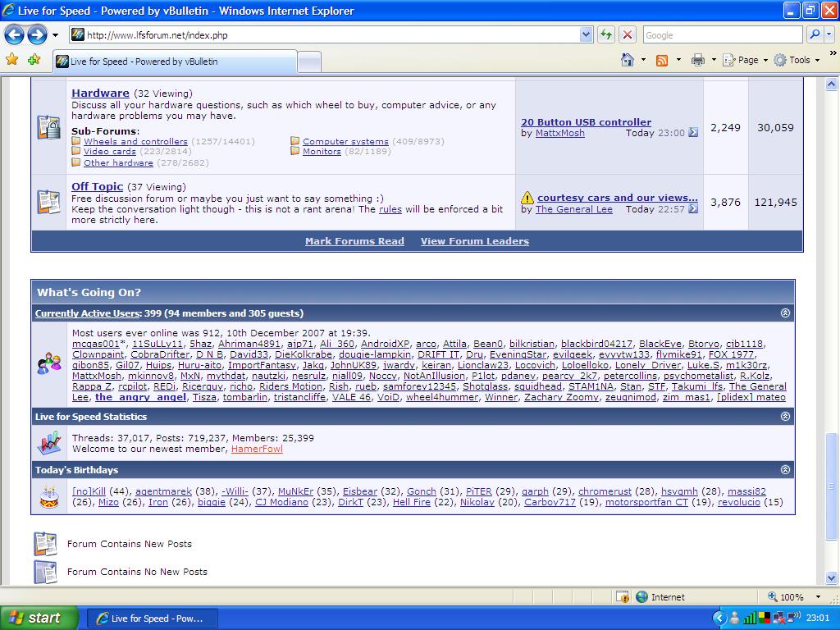Open the Tools menu
Image resolution: width=840 pixels, height=630 pixels.
(797, 60)
